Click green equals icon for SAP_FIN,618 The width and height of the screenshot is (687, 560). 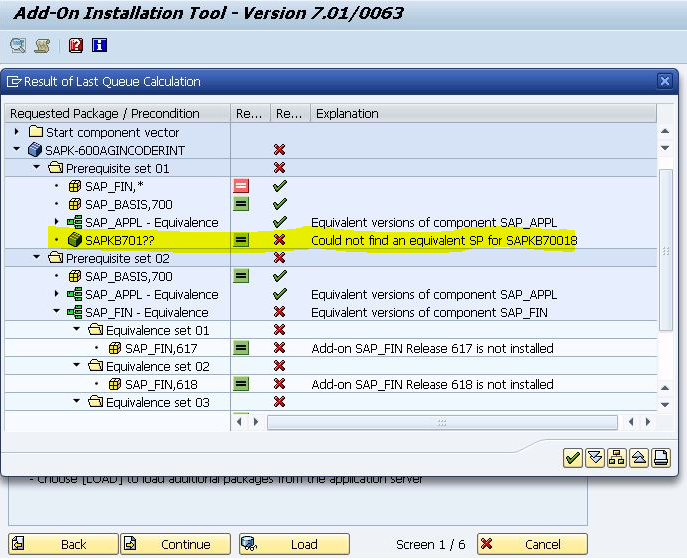tap(241, 384)
